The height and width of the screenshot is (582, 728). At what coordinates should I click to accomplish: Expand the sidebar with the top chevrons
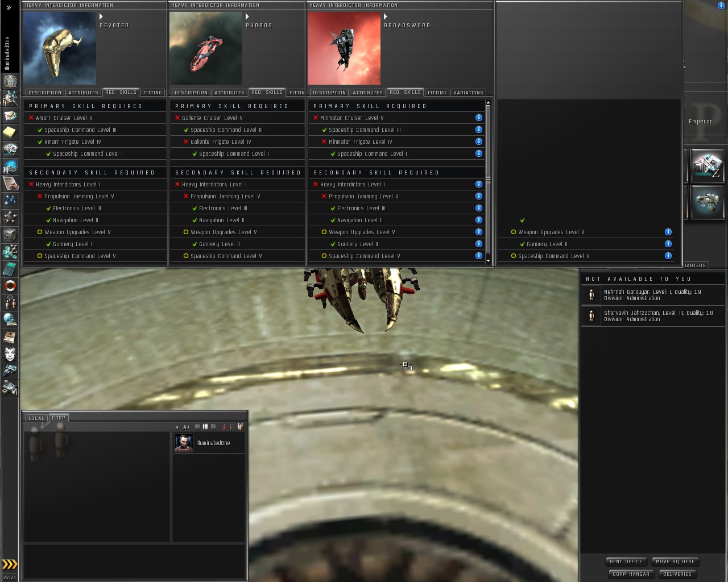[9, 8]
